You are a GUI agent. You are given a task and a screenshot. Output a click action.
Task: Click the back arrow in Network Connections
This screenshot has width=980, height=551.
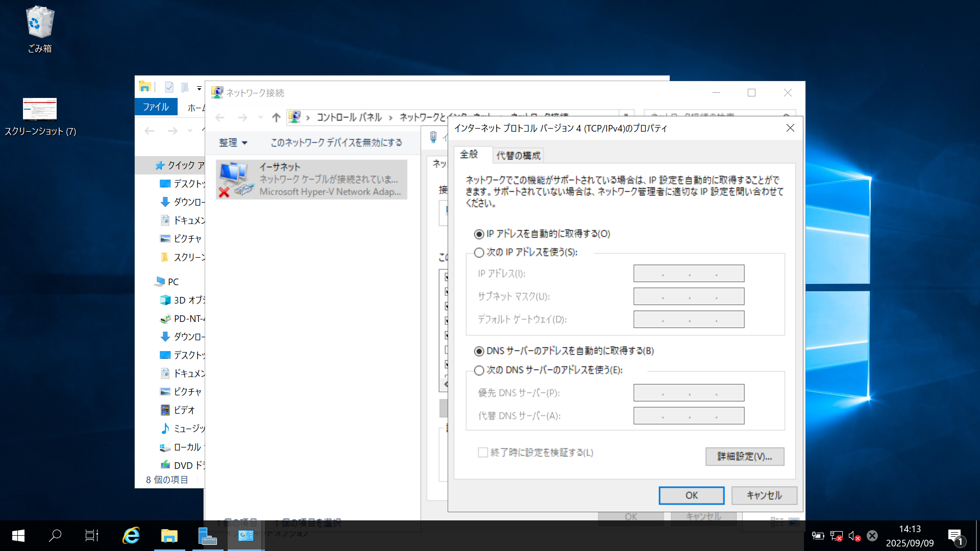(x=219, y=117)
